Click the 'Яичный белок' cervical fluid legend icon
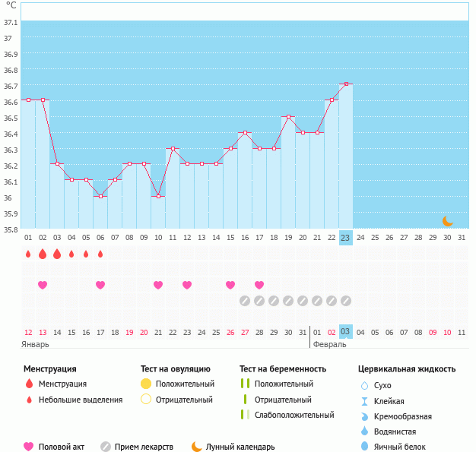 coord(364,447)
